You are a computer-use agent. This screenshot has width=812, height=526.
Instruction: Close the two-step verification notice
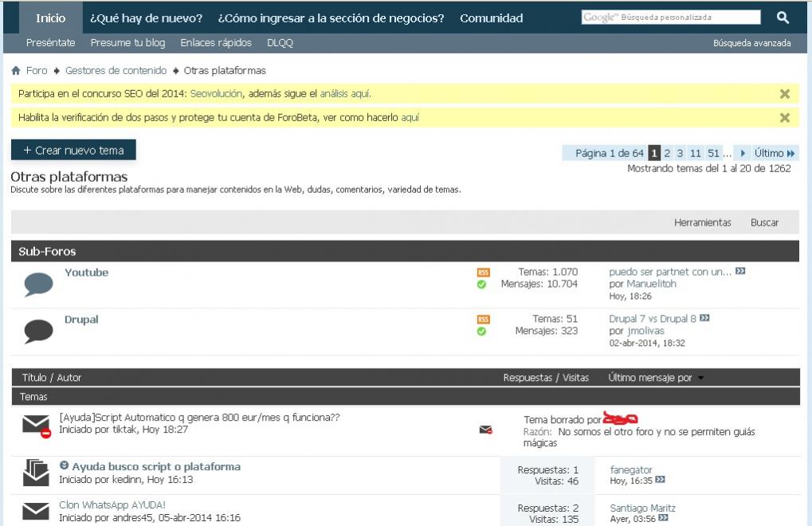tap(784, 118)
